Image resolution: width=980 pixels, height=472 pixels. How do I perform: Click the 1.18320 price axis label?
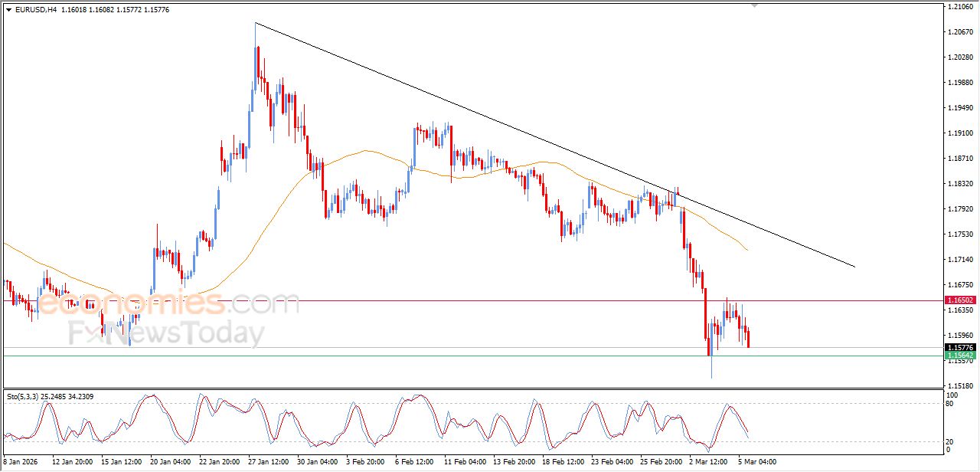coord(960,184)
